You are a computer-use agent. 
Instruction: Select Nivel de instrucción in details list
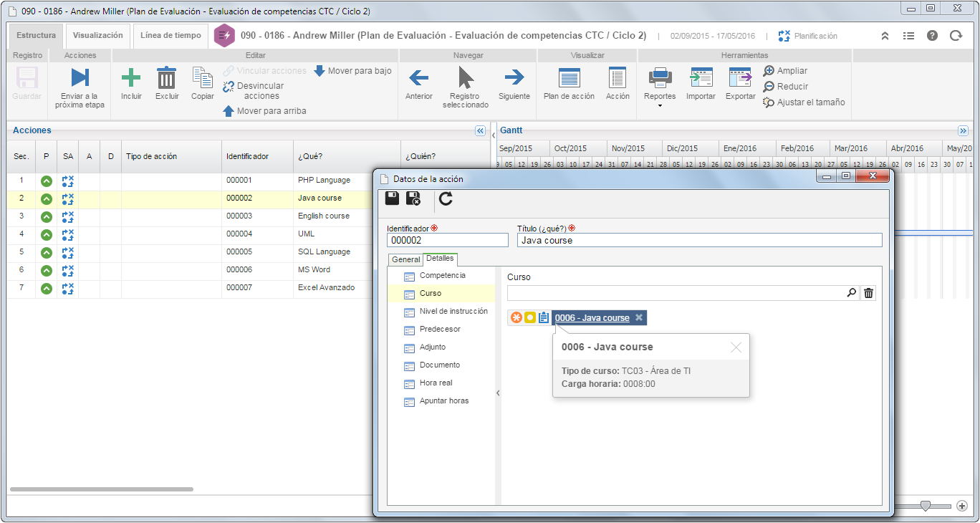(x=453, y=311)
